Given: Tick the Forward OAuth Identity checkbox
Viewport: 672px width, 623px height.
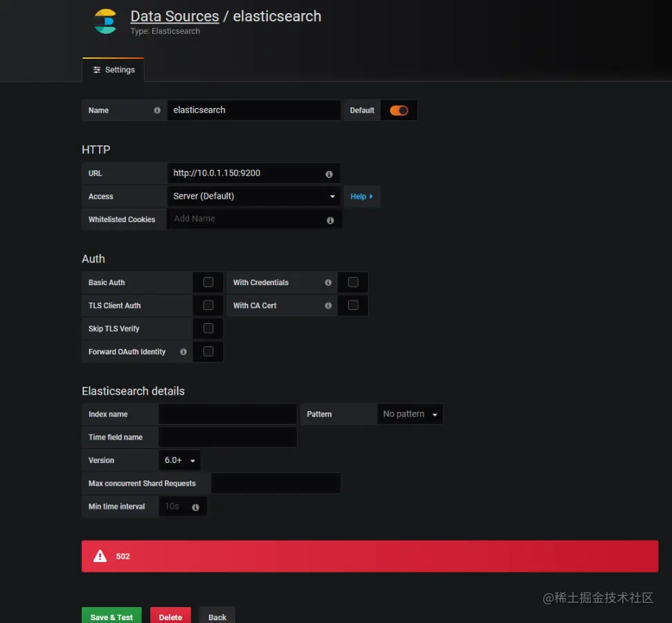Looking at the screenshot, I should click(x=208, y=352).
